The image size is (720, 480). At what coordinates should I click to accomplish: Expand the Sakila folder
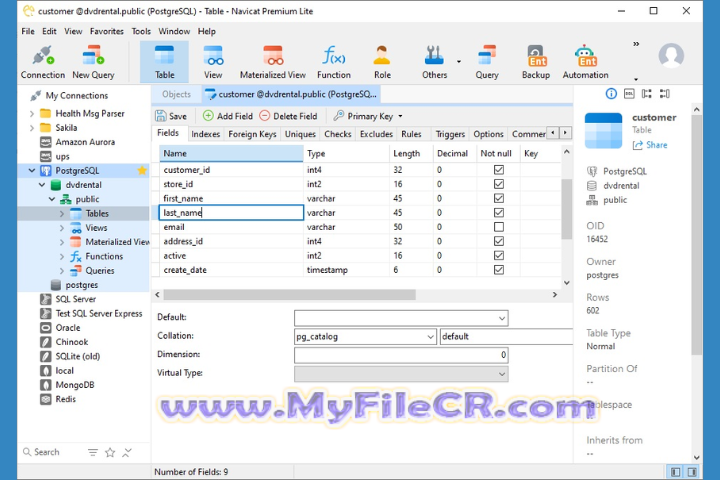[32, 128]
